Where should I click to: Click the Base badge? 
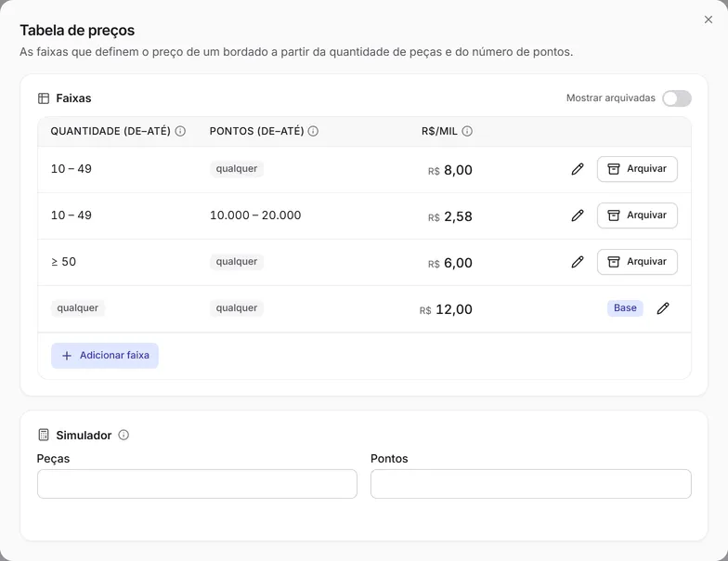coord(625,308)
